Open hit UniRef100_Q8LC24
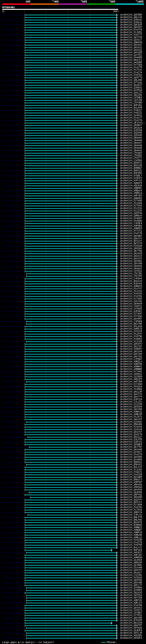146x644 pixels. coord(131,17)
